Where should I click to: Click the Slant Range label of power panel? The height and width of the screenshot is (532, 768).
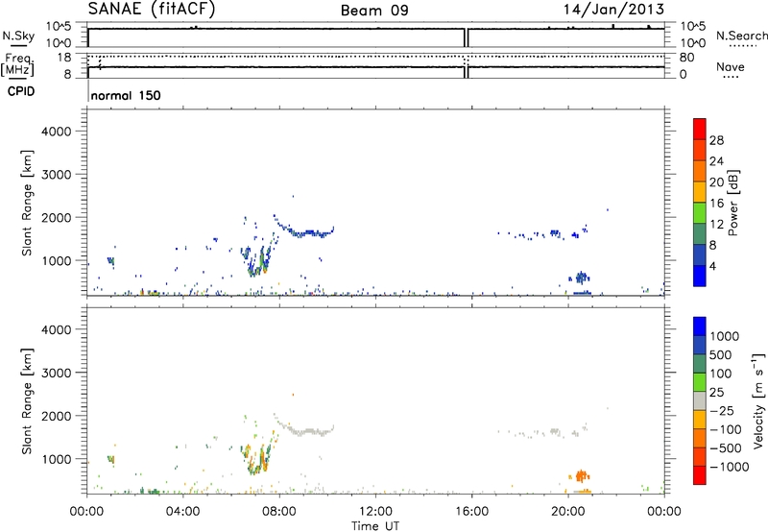click(x=27, y=203)
